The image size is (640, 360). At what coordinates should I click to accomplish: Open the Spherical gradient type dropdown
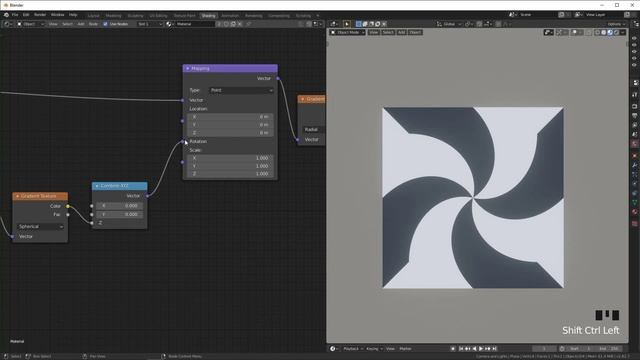click(x=40, y=227)
